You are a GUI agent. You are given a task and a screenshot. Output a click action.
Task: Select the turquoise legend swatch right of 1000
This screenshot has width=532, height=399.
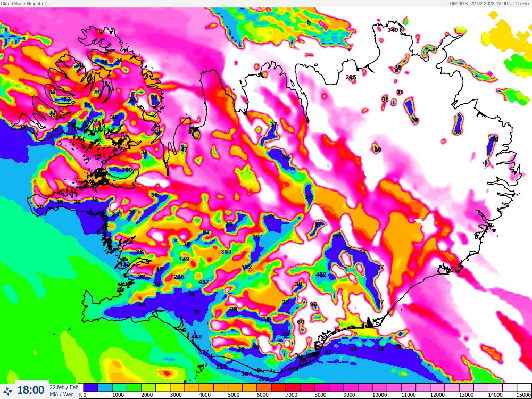click(x=119, y=387)
